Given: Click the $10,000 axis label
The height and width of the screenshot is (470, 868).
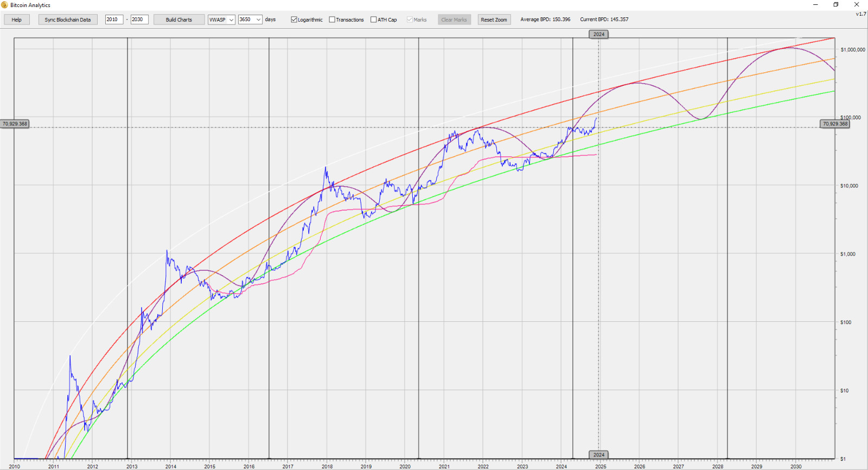Looking at the screenshot, I should point(849,186).
